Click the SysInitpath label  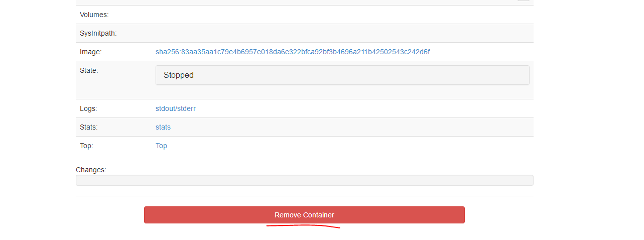[98, 33]
